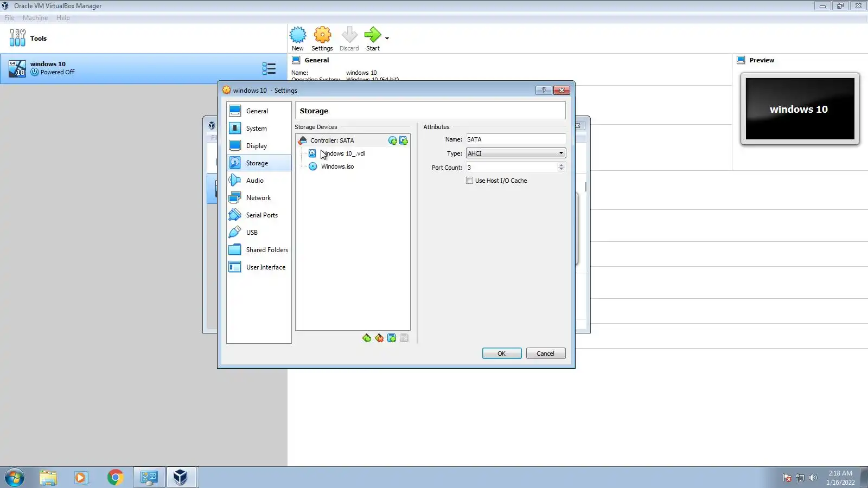Screen dimensions: 868x488
Task: Switch to Network settings page
Action: [x=259, y=198]
